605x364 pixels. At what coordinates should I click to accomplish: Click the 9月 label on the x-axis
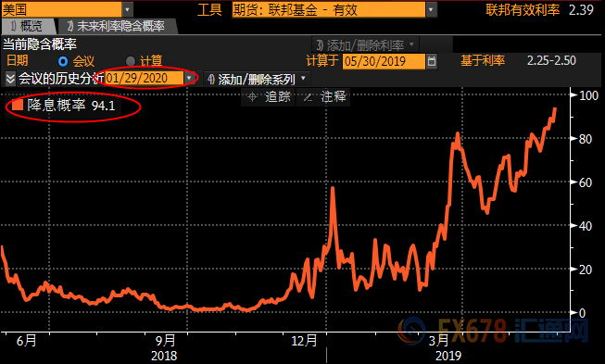[x=165, y=341]
